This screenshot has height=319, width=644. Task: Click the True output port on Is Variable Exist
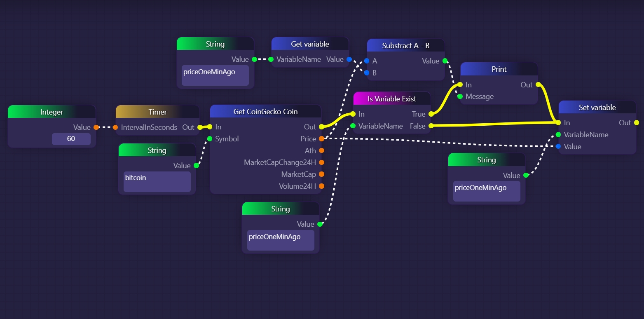[431, 114]
